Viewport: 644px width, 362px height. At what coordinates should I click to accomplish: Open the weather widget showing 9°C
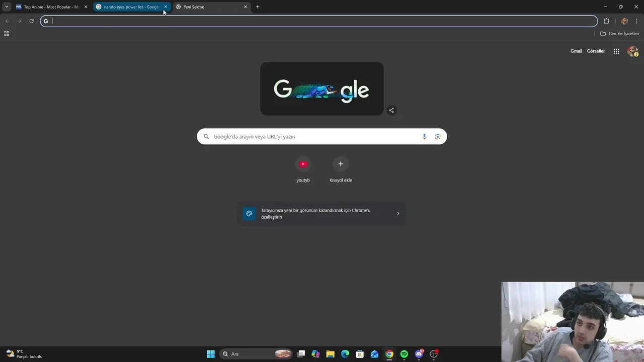pyautogui.click(x=24, y=354)
